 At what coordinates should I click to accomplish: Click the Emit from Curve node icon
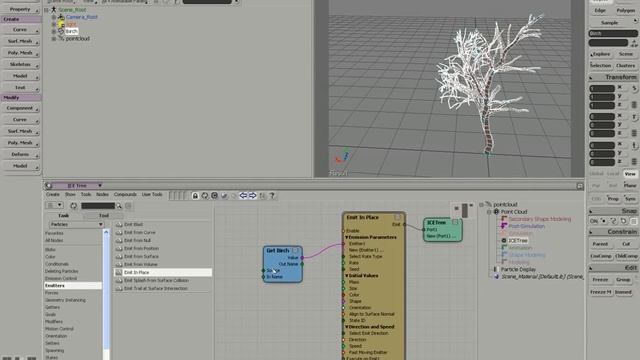[119, 233]
